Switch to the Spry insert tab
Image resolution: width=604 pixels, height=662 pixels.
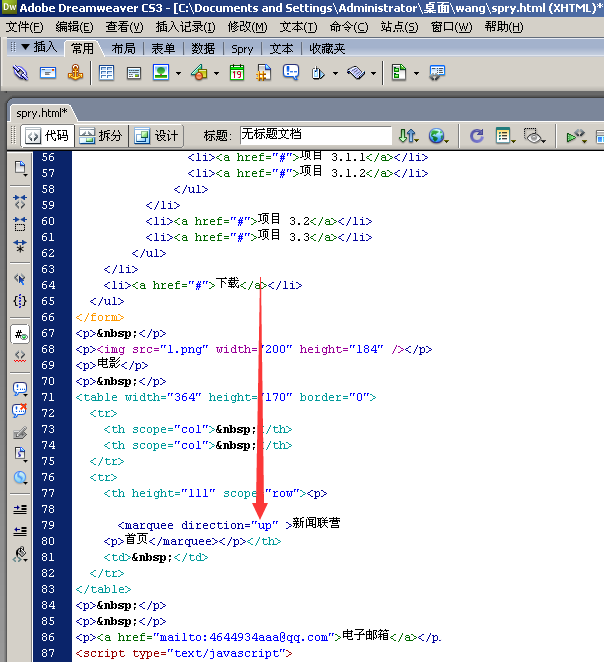242,48
